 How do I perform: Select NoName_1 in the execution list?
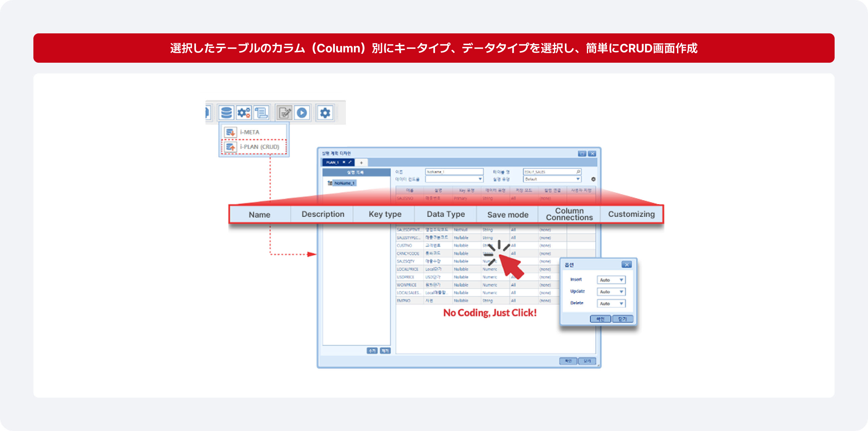pyautogui.click(x=344, y=183)
